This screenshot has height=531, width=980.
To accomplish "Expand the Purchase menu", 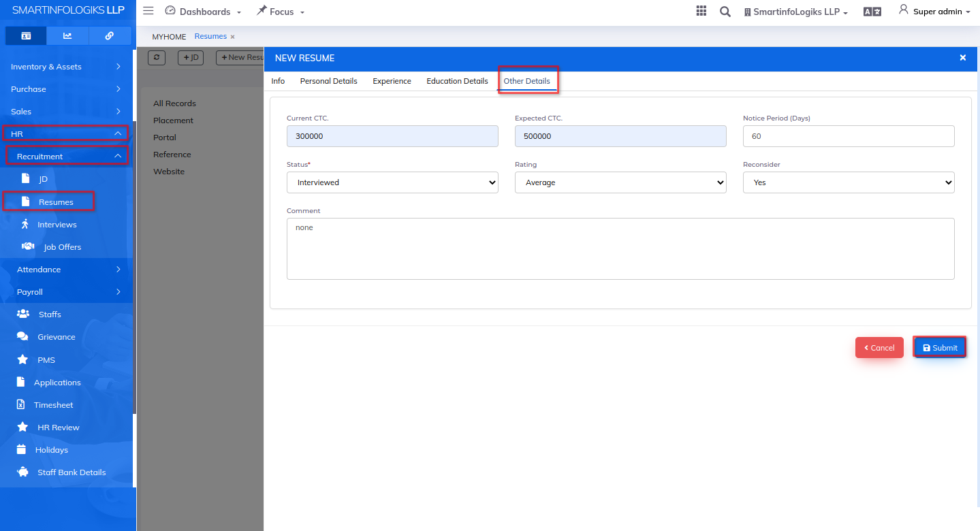I will tap(66, 89).
